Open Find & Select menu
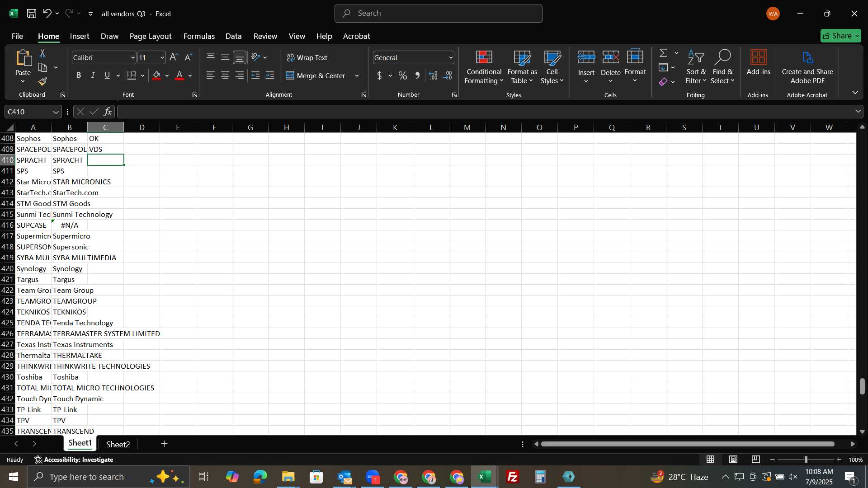Screen dimensions: 868x488 (x=722, y=67)
